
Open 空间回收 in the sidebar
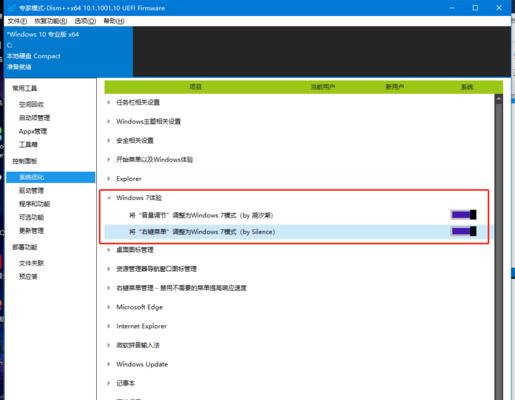(31, 104)
